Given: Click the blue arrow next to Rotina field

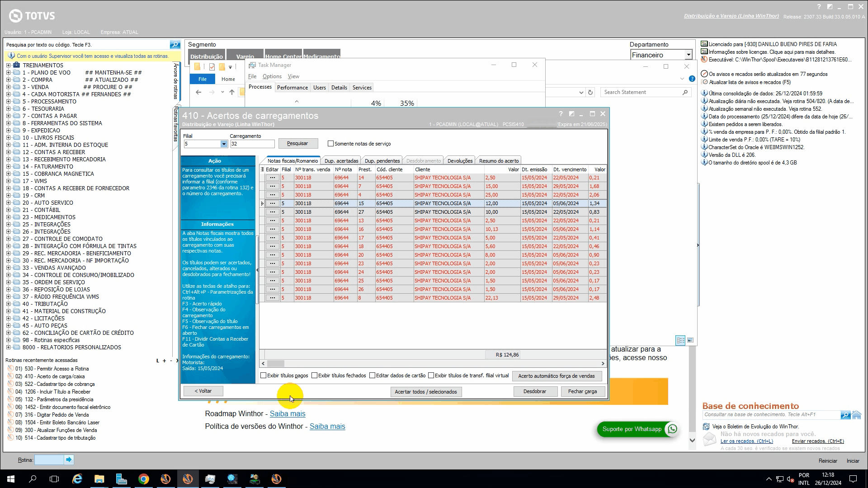Looking at the screenshot, I should (69, 460).
